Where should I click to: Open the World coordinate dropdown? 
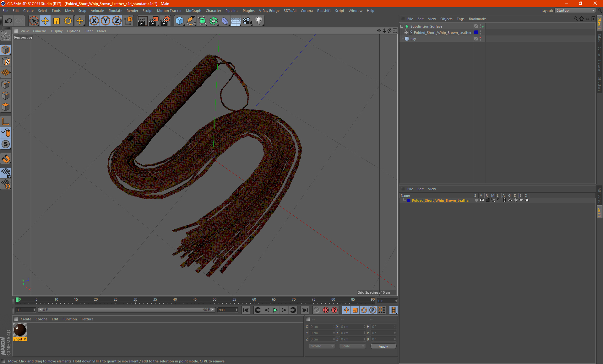(322, 346)
